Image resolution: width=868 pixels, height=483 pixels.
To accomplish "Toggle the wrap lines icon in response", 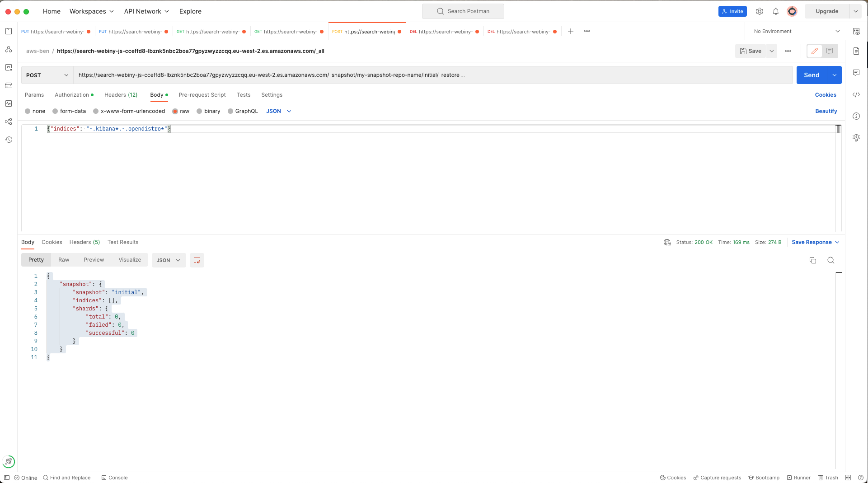I will [x=197, y=260].
